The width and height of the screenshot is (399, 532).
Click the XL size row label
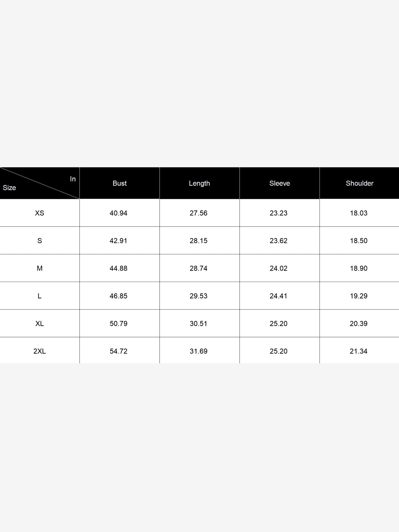[40, 323]
